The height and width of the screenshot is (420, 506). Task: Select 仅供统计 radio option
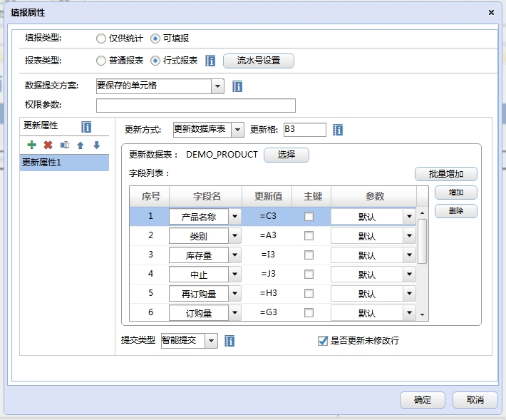pos(101,39)
